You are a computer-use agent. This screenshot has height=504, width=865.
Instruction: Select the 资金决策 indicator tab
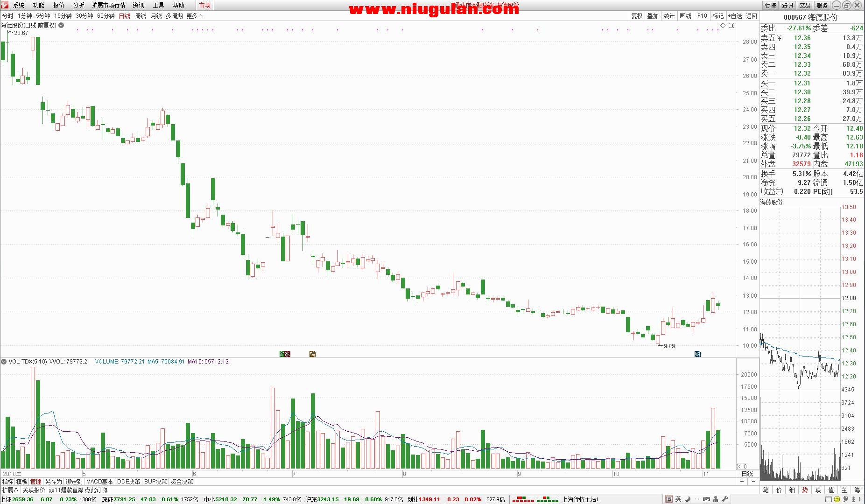(182, 482)
